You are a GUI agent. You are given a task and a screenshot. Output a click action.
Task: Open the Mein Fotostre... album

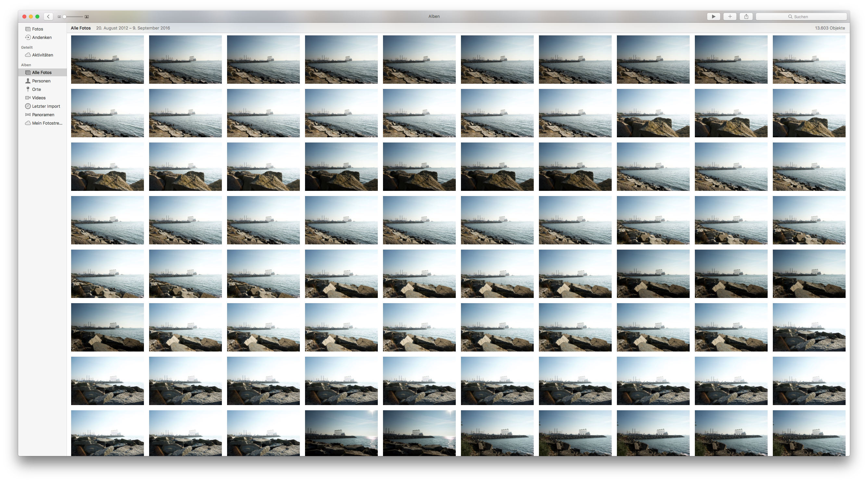[x=43, y=123]
